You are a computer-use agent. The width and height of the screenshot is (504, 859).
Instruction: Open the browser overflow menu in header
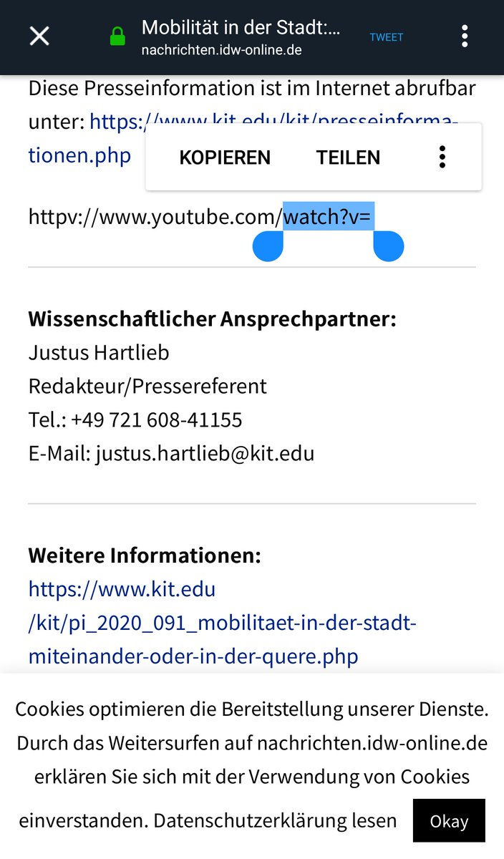465,36
